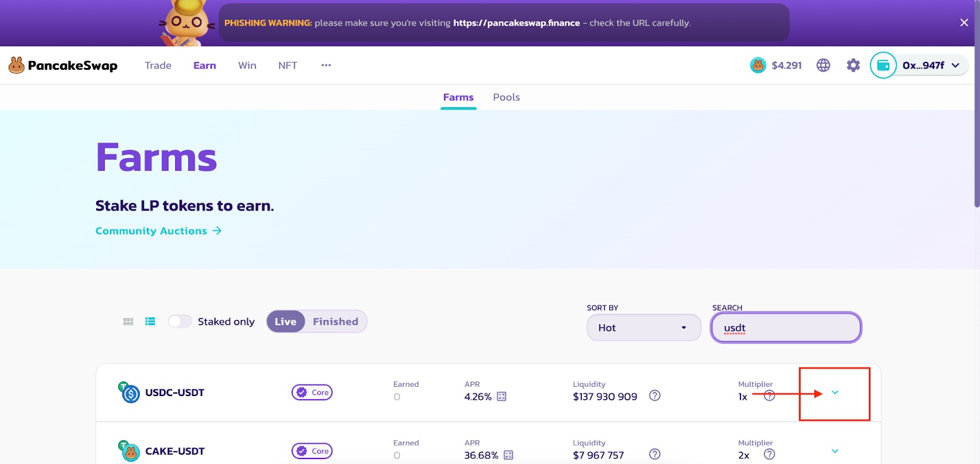This screenshot has height=464, width=980.
Task: Click the 36.68% APR value
Action: point(481,455)
